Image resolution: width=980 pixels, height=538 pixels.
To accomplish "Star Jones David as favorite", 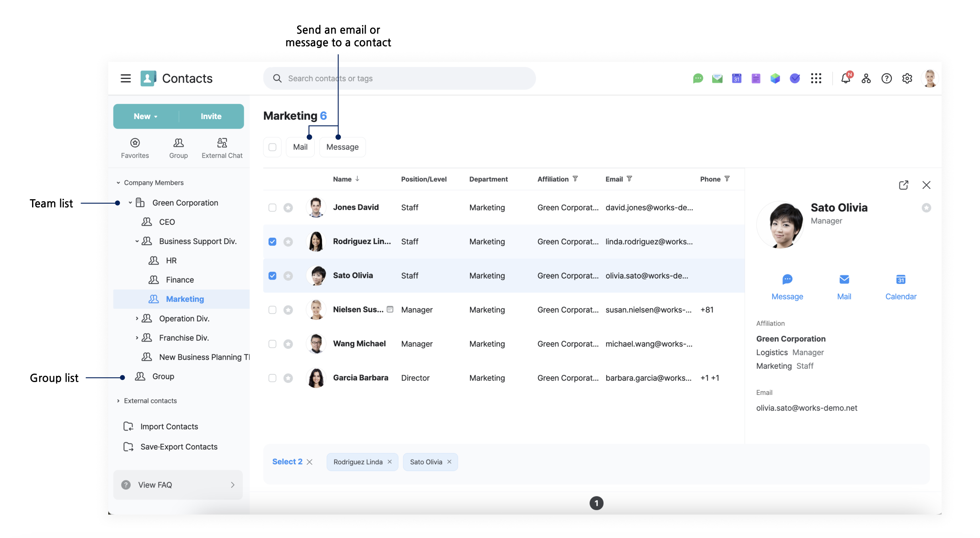I will point(288,208).
